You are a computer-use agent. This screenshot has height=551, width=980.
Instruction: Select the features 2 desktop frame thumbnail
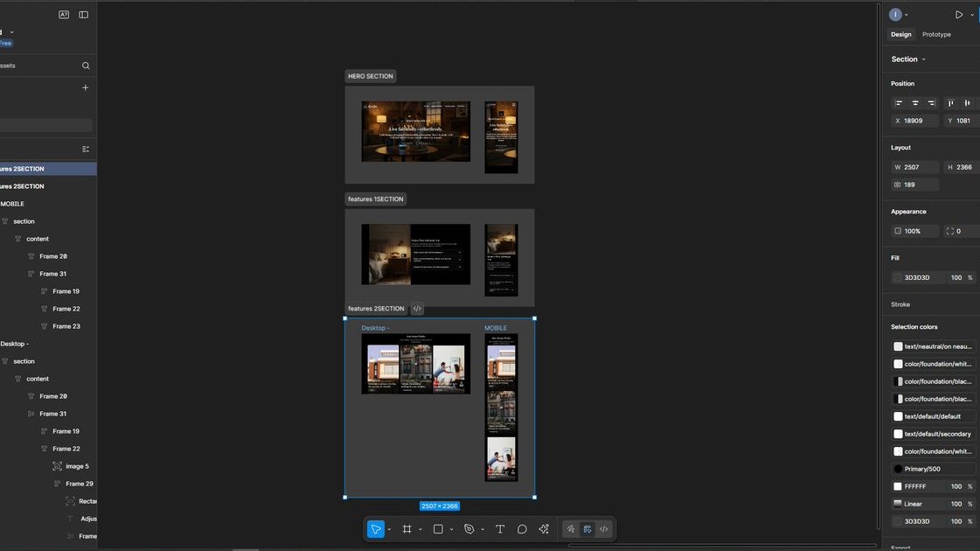point(415,364)
